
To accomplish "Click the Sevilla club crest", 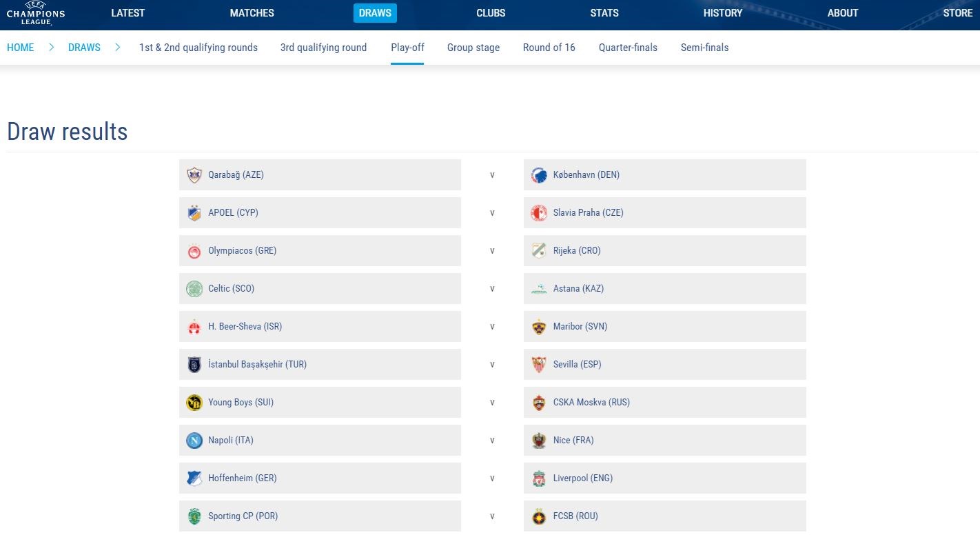I will [x=539, y=365].
